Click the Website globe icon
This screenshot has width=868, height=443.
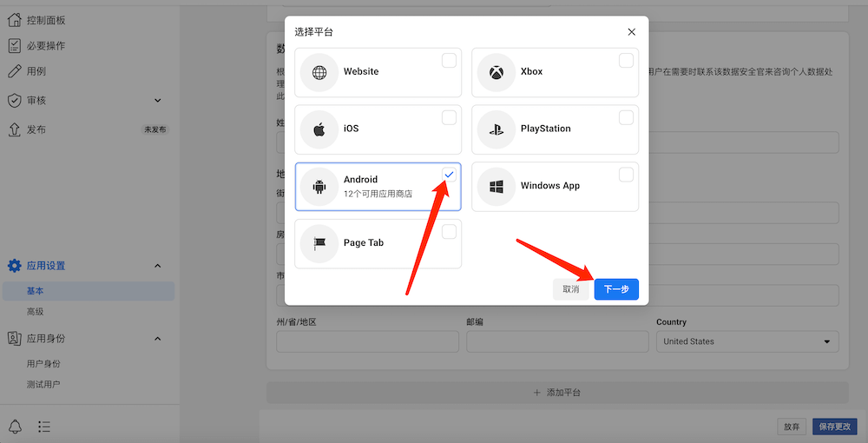[319, 72]
